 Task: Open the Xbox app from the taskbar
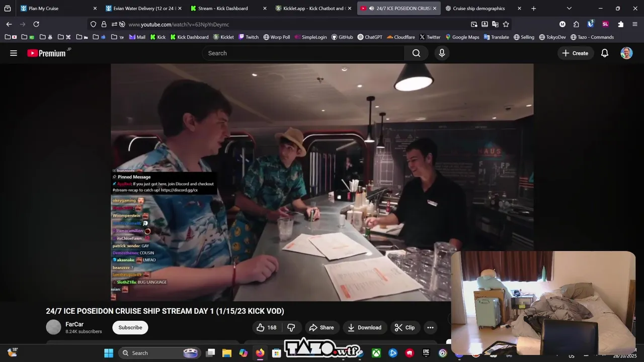click(376, 353)
